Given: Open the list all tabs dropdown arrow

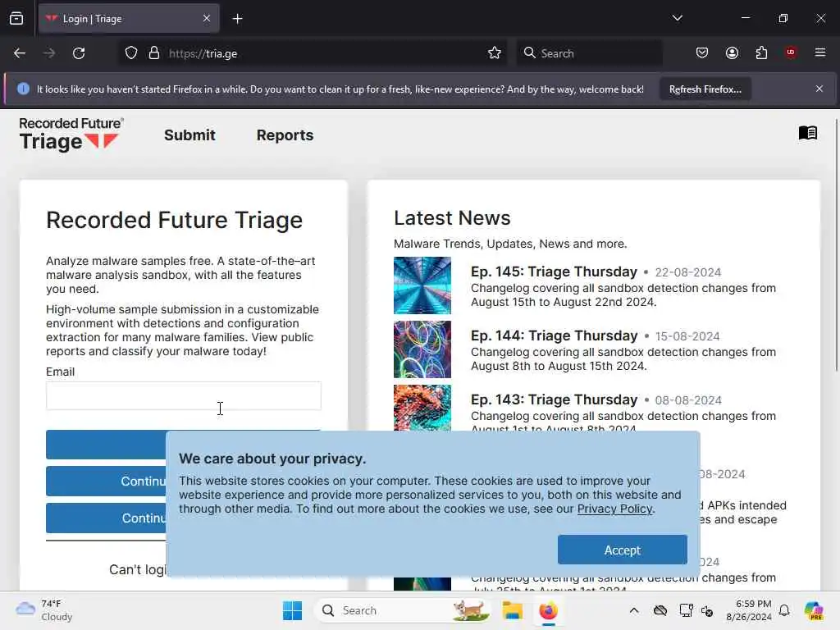Looking at the screenshot, I should coord(677,18).
